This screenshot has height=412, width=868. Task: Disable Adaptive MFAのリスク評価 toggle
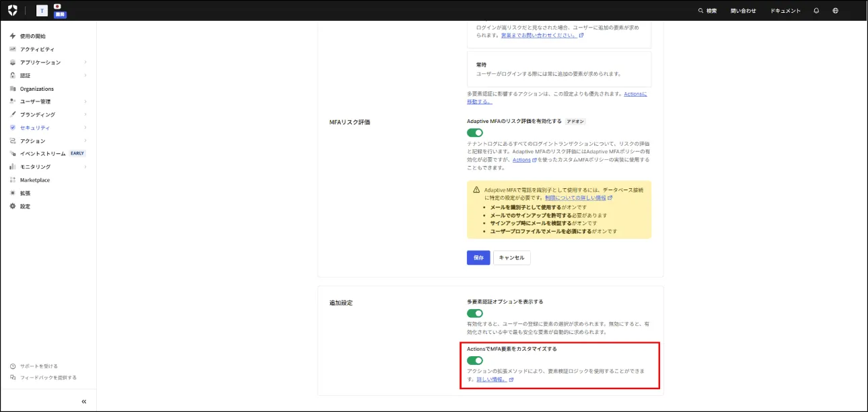click(x=475, y=133)
